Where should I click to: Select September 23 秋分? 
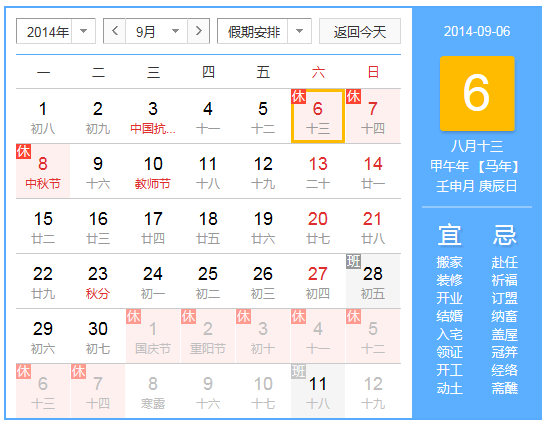point(98,281)
